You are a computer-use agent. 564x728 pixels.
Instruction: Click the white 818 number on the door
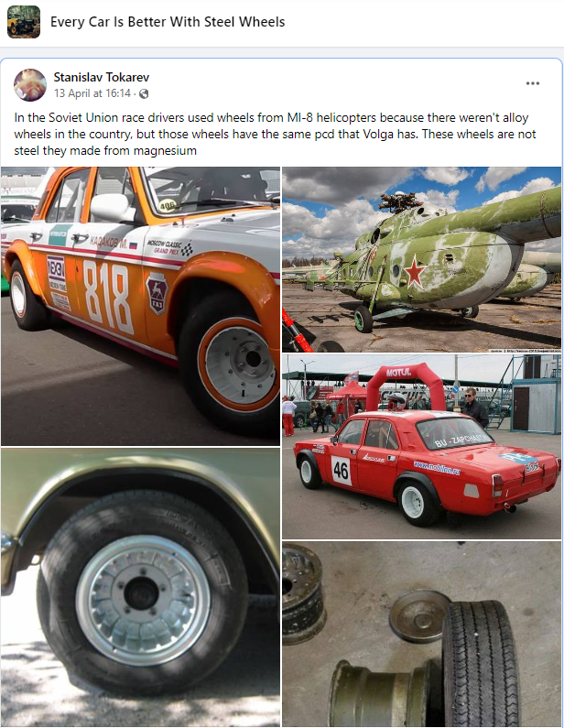click(x=106, y=297)
